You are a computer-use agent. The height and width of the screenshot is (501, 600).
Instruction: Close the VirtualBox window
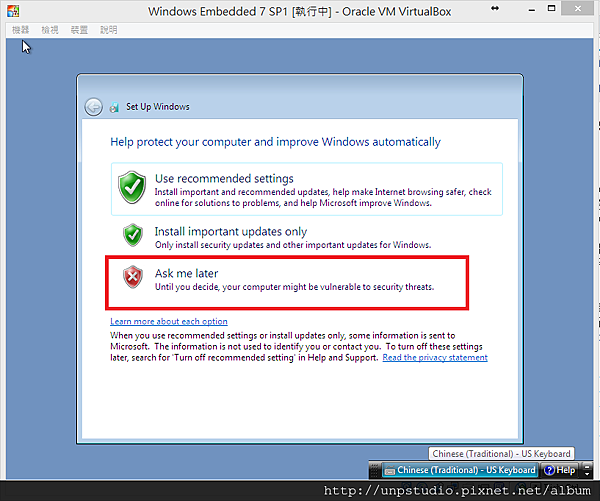tap(578, 8)
